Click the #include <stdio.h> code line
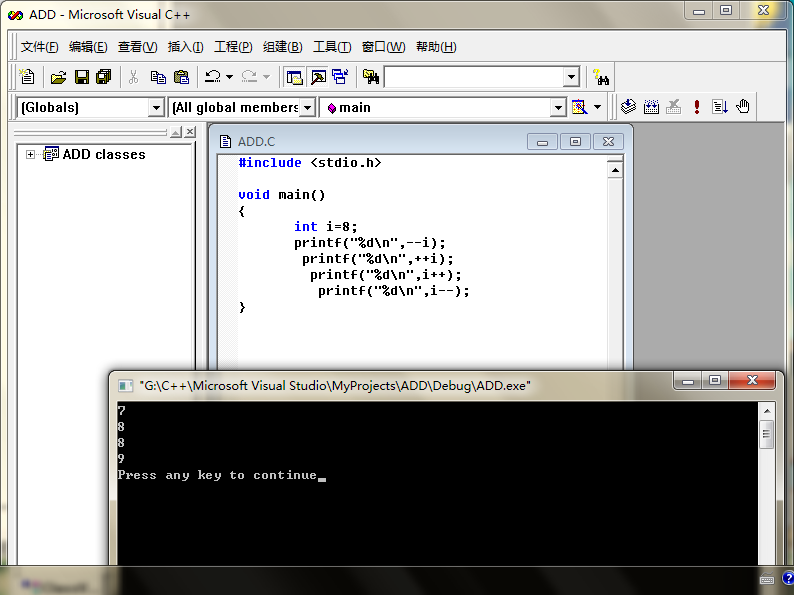The height and width of the screenshot is (595, 794). tap(309, 163)
